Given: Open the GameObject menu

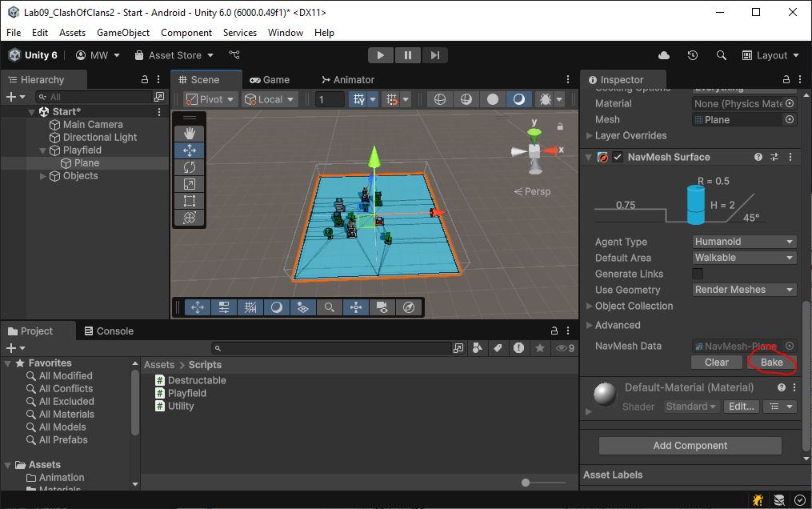Looking at the screenshot, I should (122, 32).
